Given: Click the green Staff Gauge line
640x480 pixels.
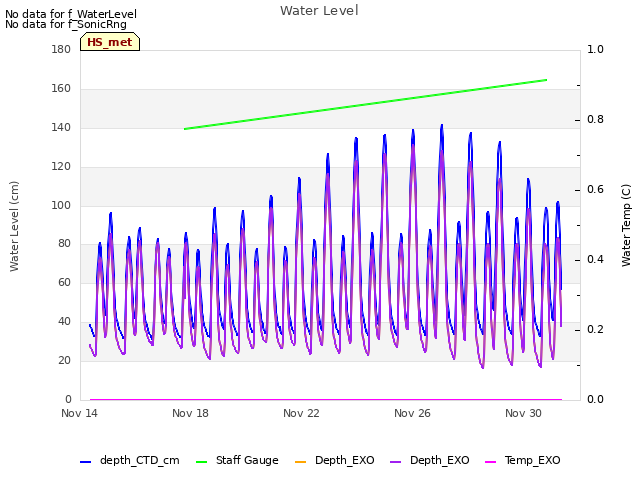Looking at the screenshot, I should click(365, 104).
